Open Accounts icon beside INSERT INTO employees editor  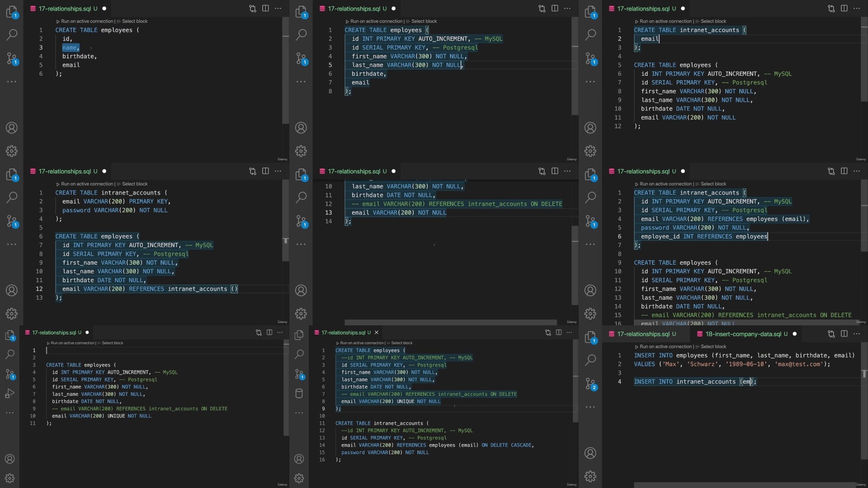(590, 453)
